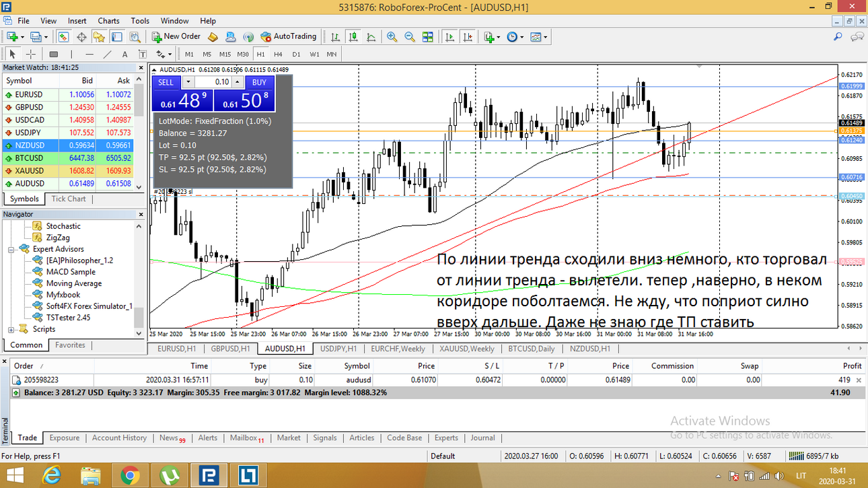The width and height of the screenshot is (868, 488).
Task: Open the Favorites navigator tab
Action: click(x=70, y=345)
